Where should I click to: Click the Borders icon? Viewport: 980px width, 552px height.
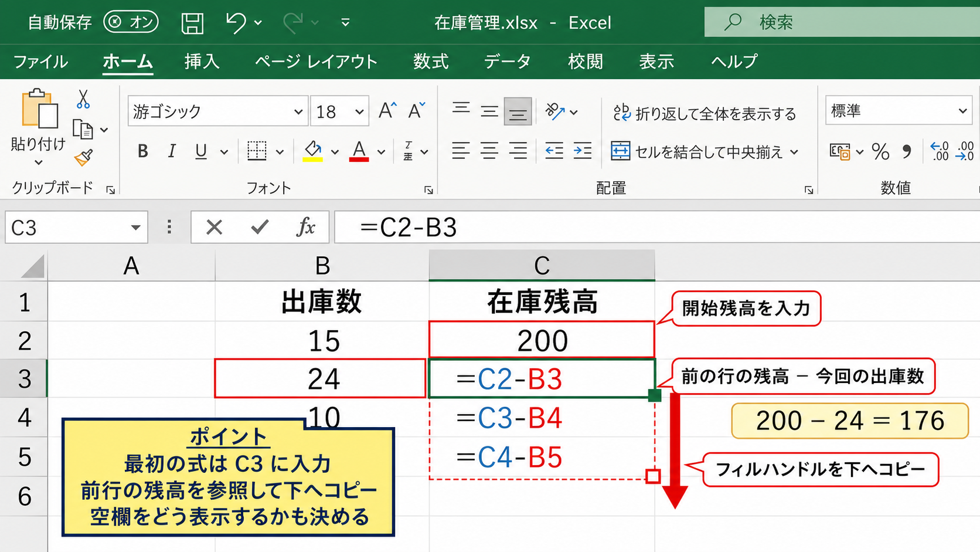(x=257, y=151)
